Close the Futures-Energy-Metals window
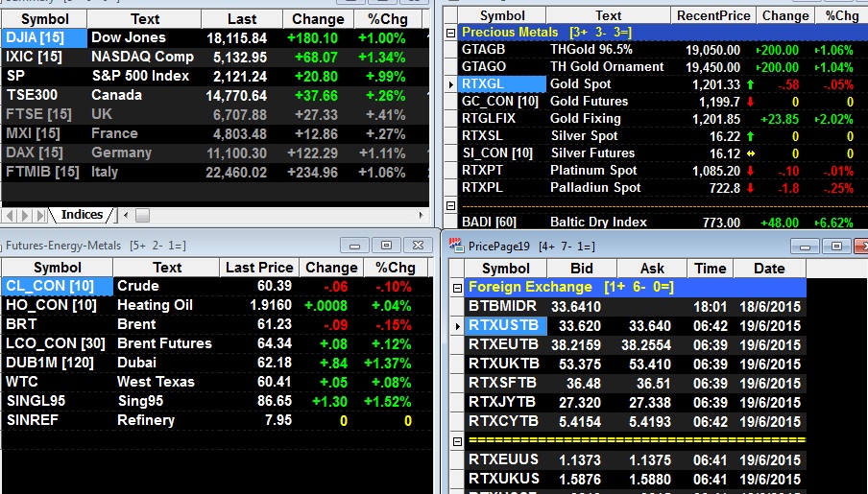868x494 pixels. coord(418,245)
